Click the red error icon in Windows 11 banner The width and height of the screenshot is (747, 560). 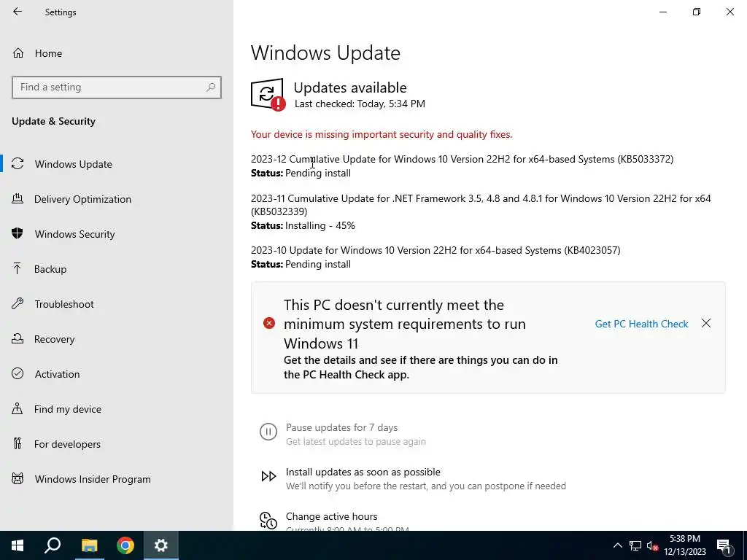269,323
